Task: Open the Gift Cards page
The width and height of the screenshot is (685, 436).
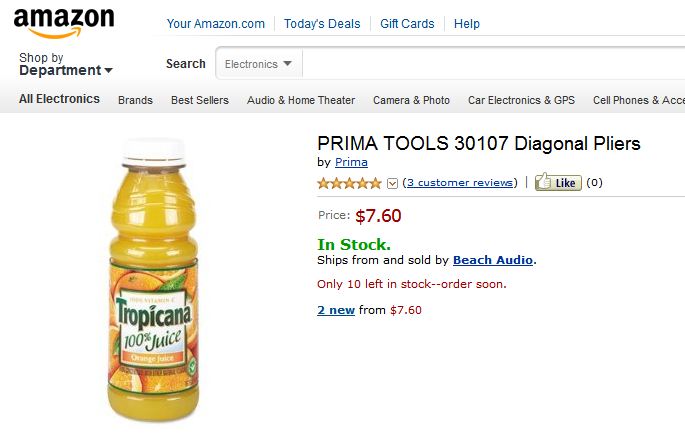Action: click(407, 24)
